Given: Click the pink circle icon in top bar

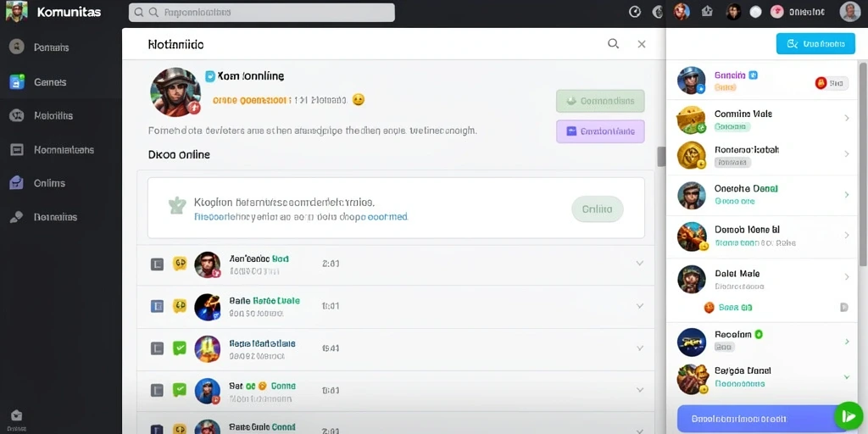Looking at the screenshot, I should [776, 12].
